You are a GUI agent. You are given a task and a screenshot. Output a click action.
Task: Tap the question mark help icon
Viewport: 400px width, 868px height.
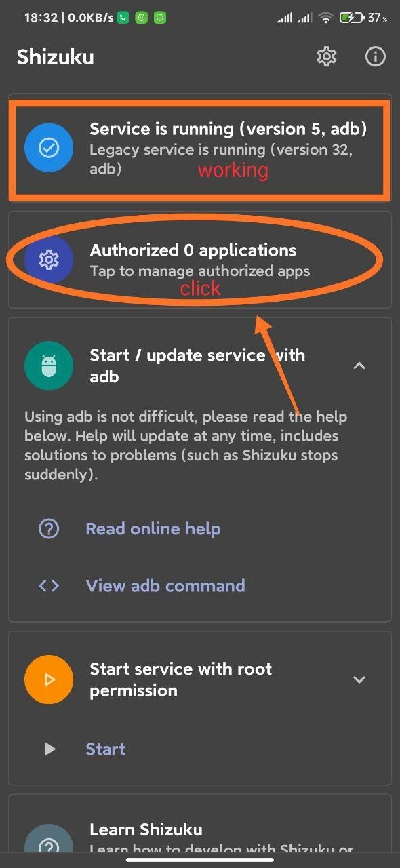[49, 529]
